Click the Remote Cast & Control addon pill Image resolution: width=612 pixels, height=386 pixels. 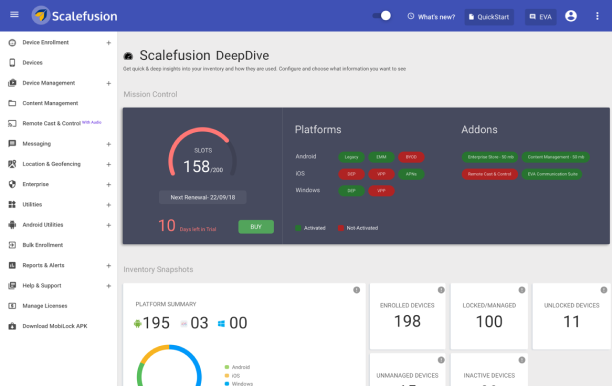[x=489, y=174]
